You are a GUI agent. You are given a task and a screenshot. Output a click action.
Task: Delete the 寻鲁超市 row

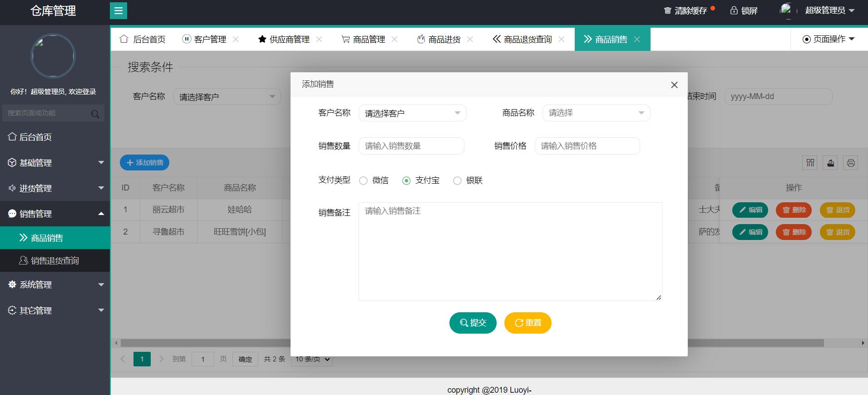(794, 232)
